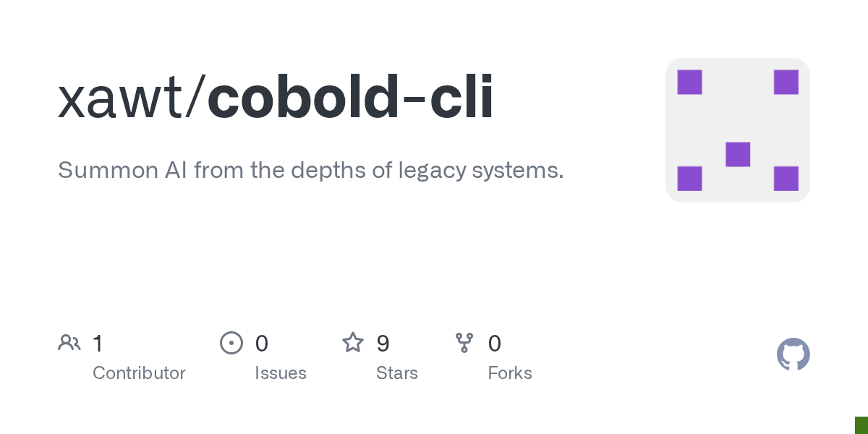Click the contributor count number 1
This screenshot has height=434, width=868.
point(98,343)
